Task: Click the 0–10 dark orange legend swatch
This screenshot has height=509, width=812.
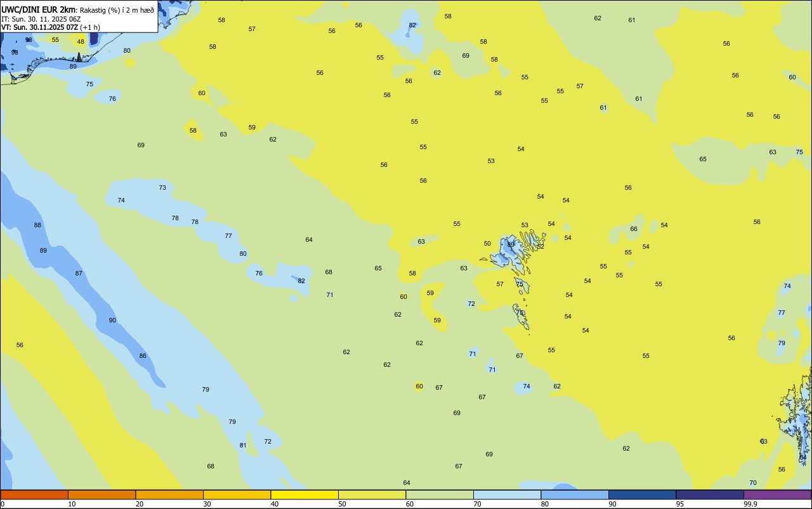Action: click(x=34, y=494)
